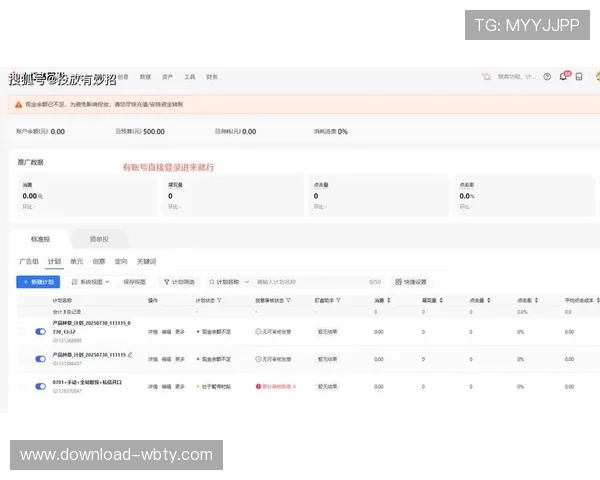Expand 更多 actions for plan ending 113115
The image size is (600, 480).
tap(180, 359)
